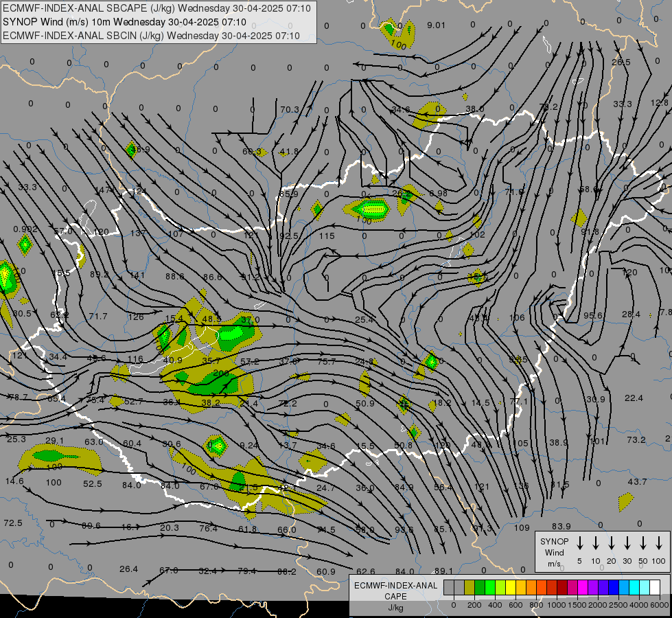This screenshot has width=672, height=618.
Task: Click the 100 m/s wind arrow in legend
Action: tap(659, 543)
